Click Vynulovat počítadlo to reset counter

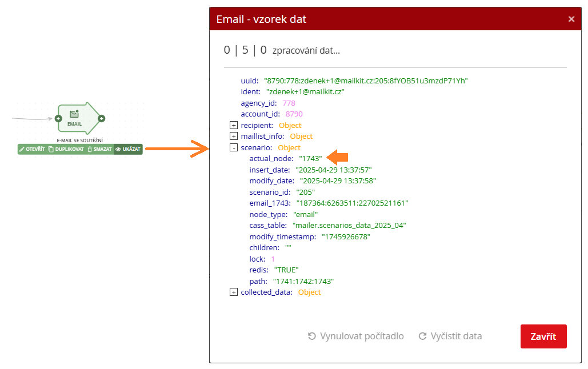355,336
